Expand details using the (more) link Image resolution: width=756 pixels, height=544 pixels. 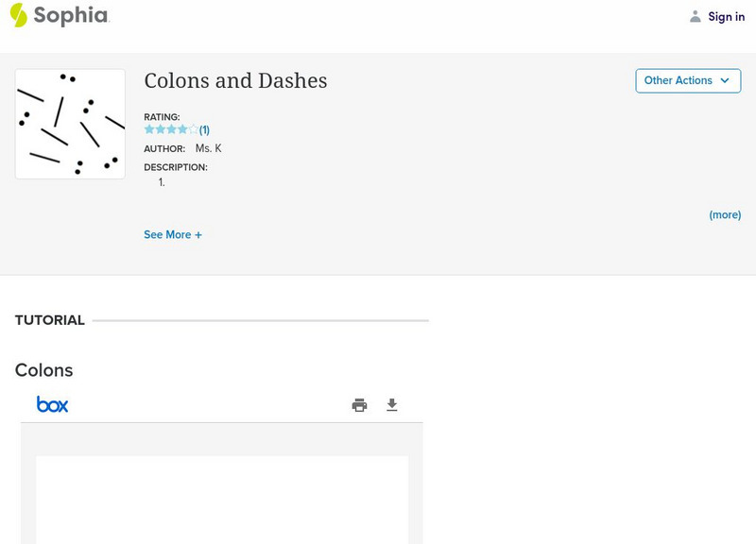coord(725,214)
